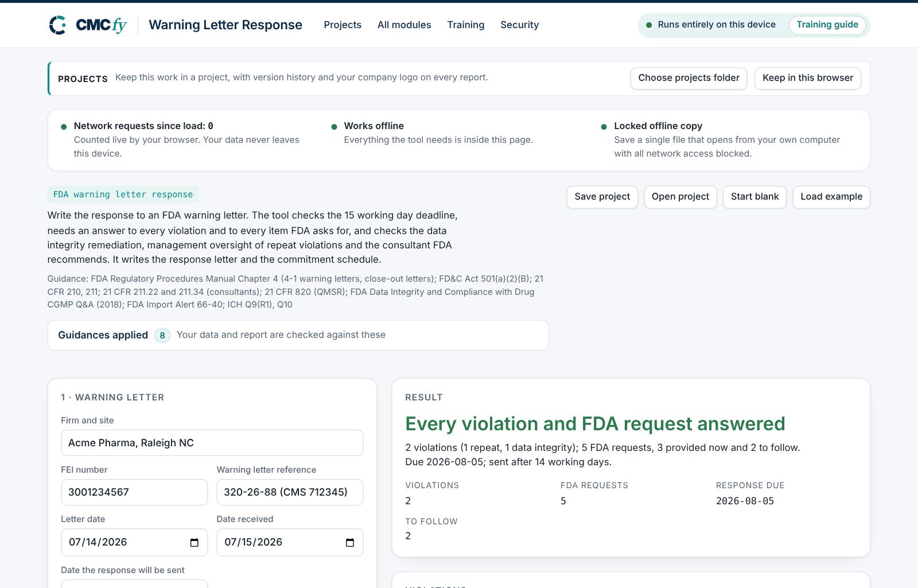
Task: Click the FEI number field
Action: 134,492
